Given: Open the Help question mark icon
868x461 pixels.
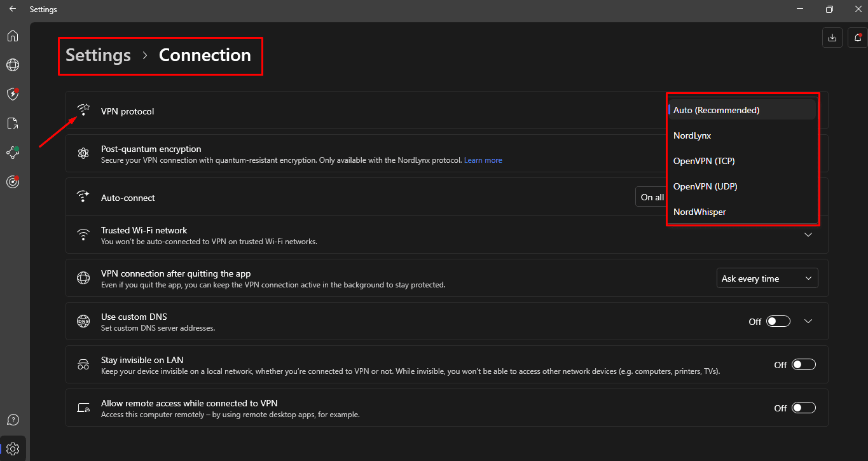Looking at the screenshot, I should click(x=13, y=420).
